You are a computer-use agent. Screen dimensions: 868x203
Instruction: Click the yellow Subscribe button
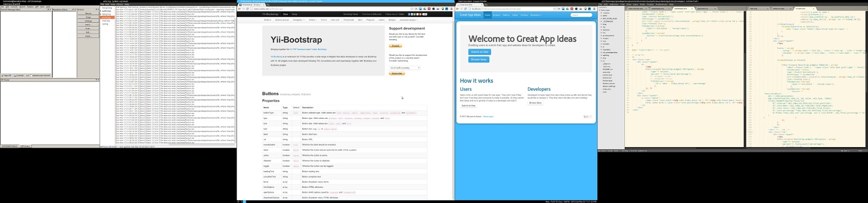tap(397, 73)
